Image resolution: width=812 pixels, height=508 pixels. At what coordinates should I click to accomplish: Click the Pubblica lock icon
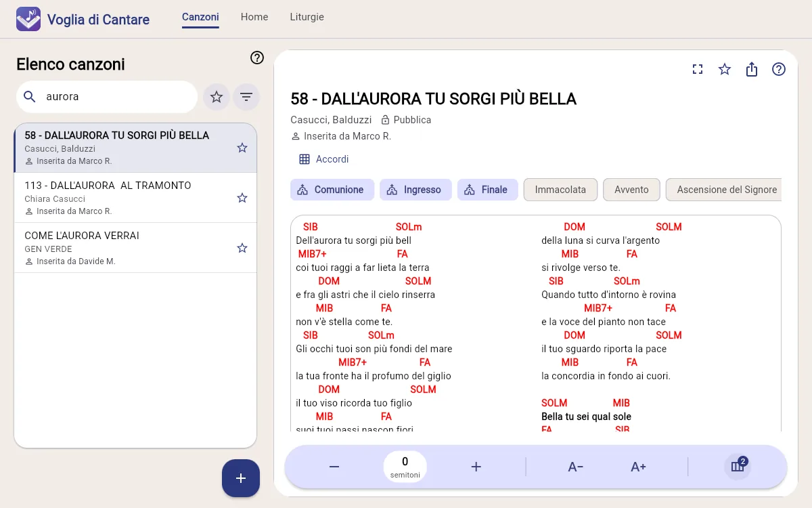386,120
